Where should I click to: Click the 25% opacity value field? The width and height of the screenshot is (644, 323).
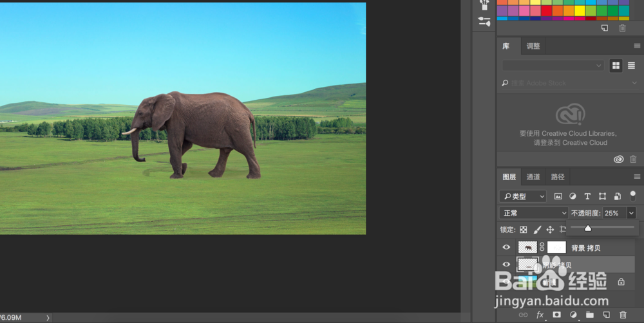pos(614,213)
